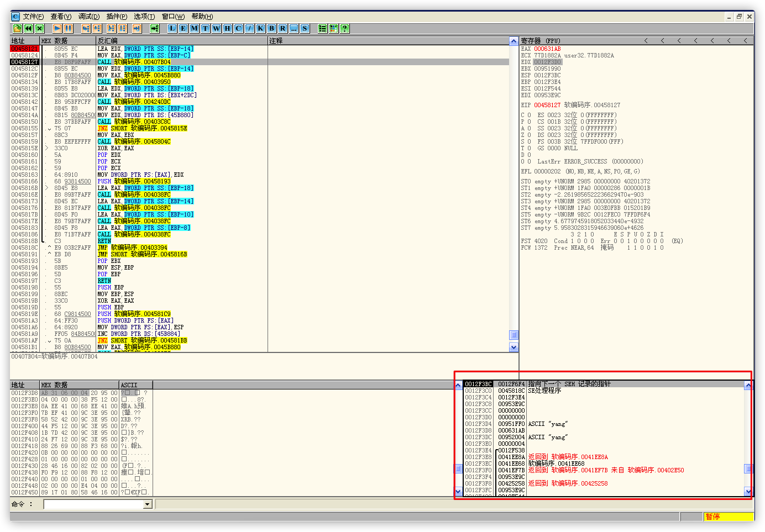This screenshot has height=532, width=765.
Task: Expand the command box dropdown arrow
Action: click(148, 504)
